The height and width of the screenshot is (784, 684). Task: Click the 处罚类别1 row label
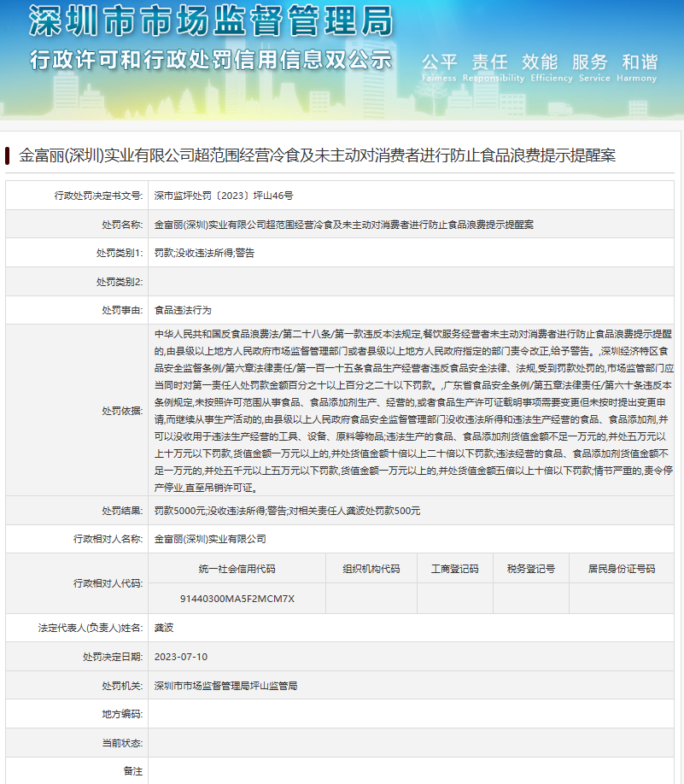click(120, 253)
